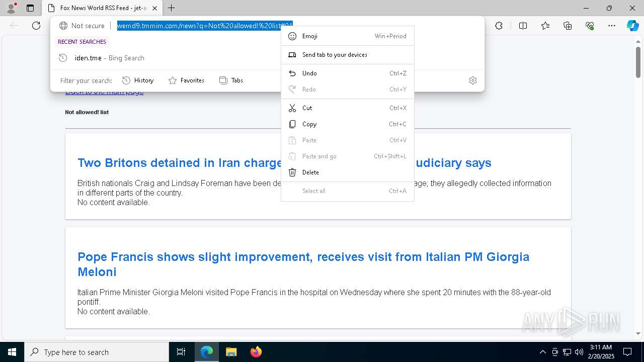
Task: Choose Cut in the context menu
Action: coord(347,108)
